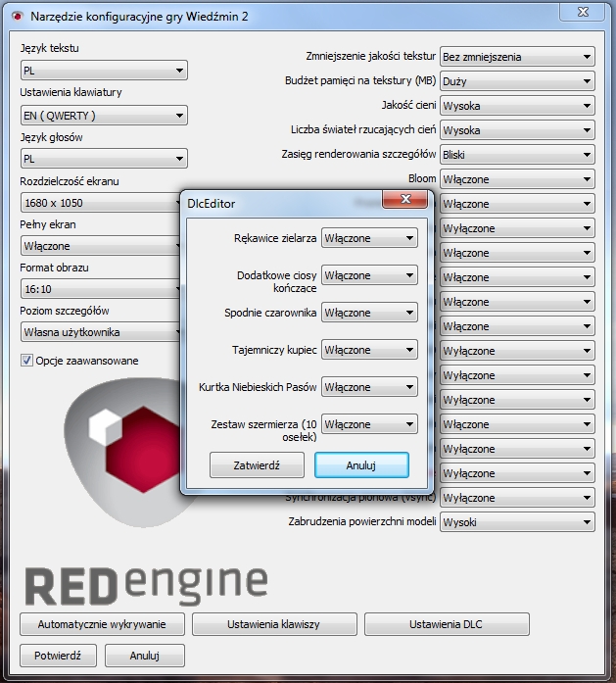Click the Automatycznie wykrywanie button

click(102, 624)
